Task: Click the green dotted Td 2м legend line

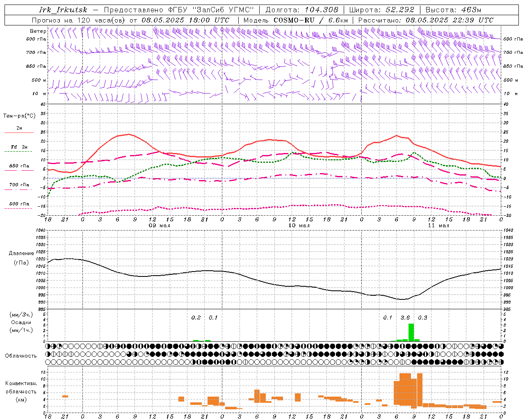Action: 19,151
